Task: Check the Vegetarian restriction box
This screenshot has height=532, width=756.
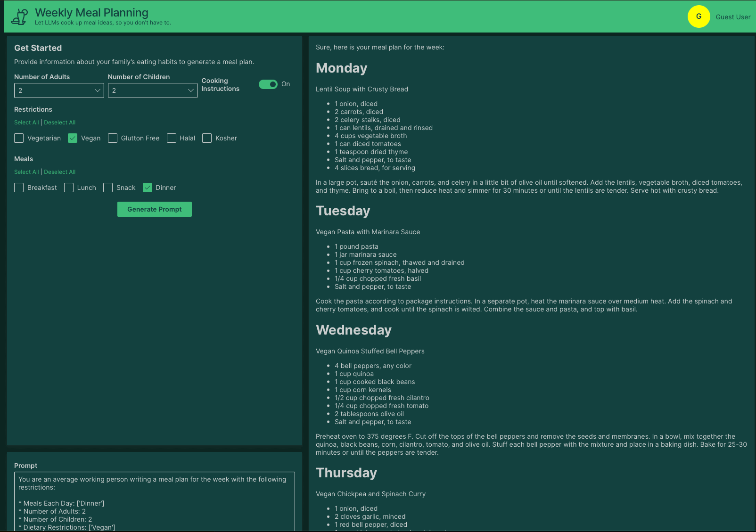Action: tap(19, 138)
